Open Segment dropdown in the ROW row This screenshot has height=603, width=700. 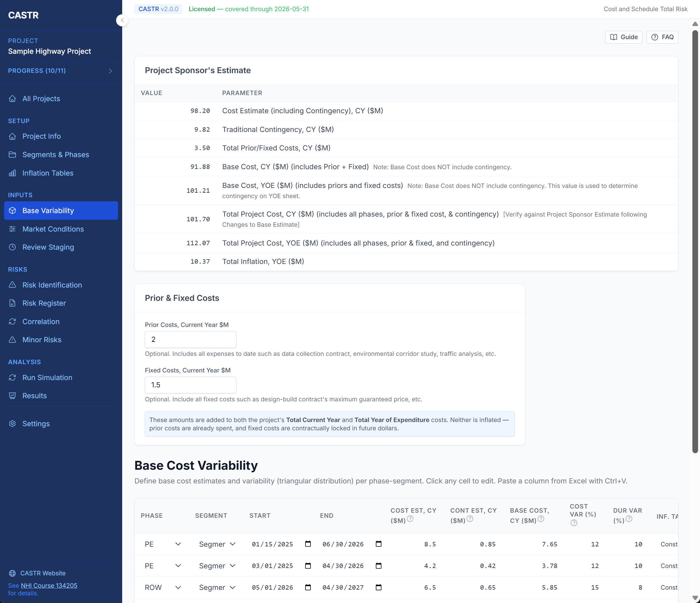point(217,587)
